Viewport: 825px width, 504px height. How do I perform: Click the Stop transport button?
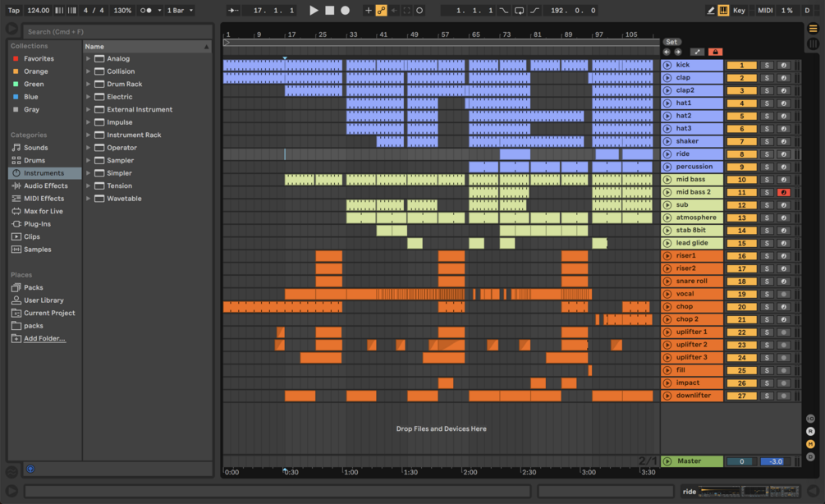(329, 10)
